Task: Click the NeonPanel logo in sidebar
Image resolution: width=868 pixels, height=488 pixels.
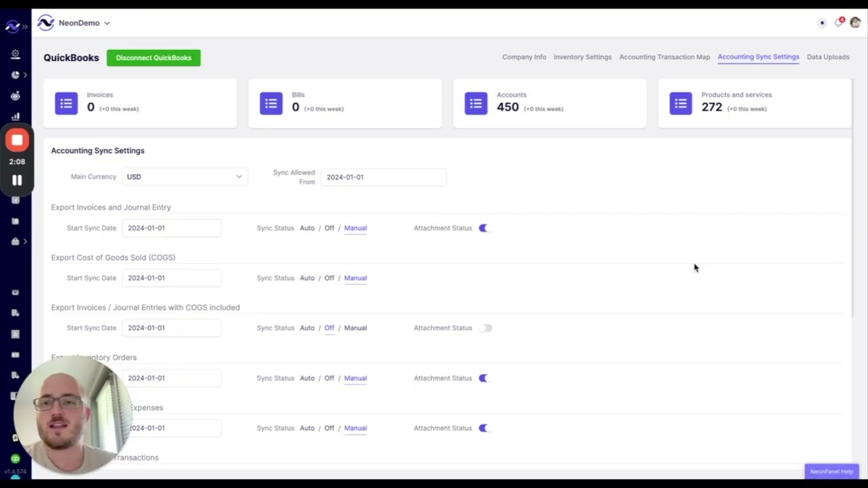Action: pyautogui.click(x=12, y=26)
